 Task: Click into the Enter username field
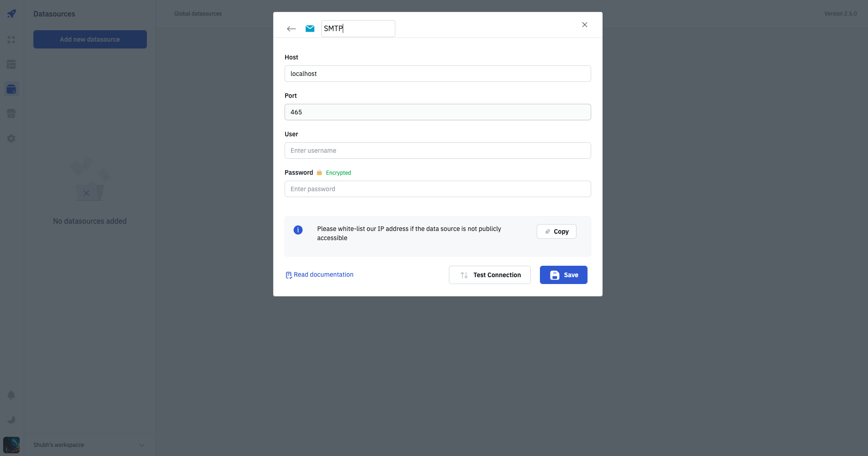click(x=437, y=150)
